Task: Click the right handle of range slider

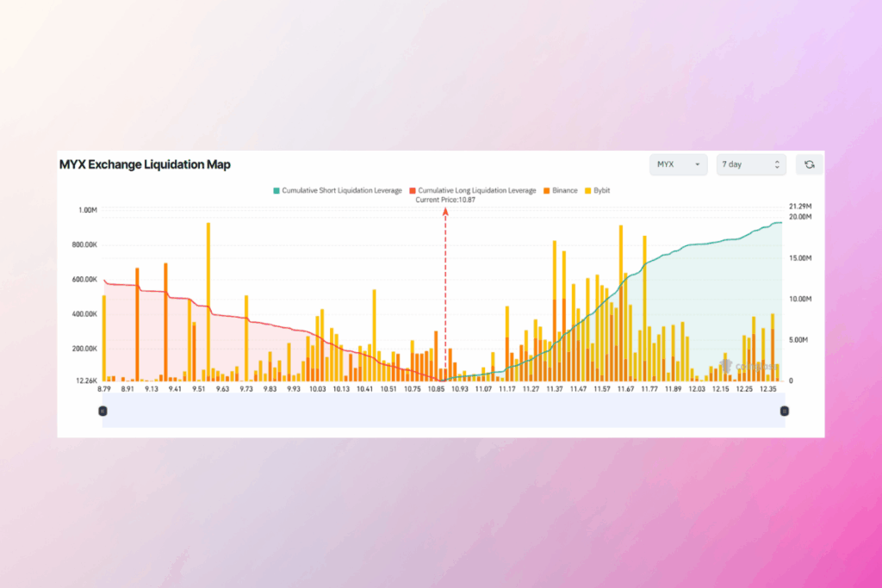Action: click(784, 412)
